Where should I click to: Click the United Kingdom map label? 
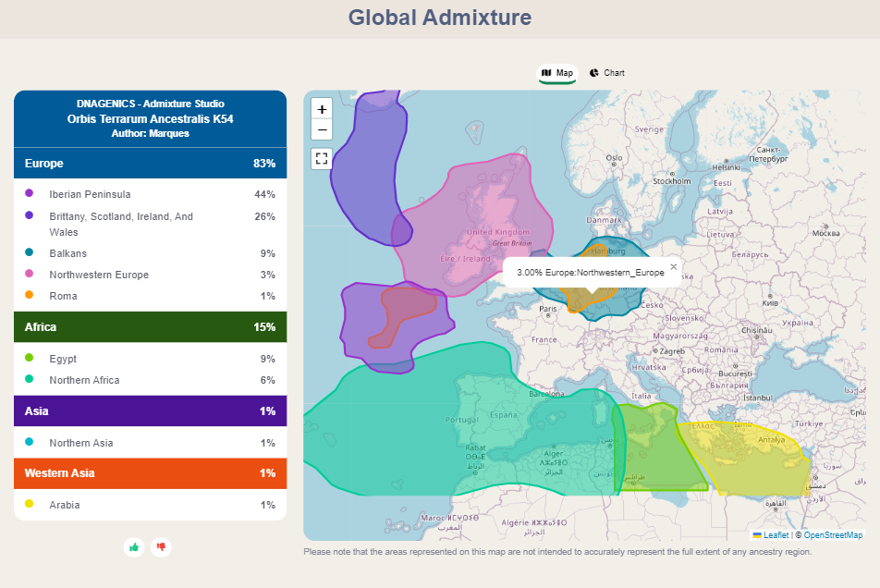click(x=498, y=232)
